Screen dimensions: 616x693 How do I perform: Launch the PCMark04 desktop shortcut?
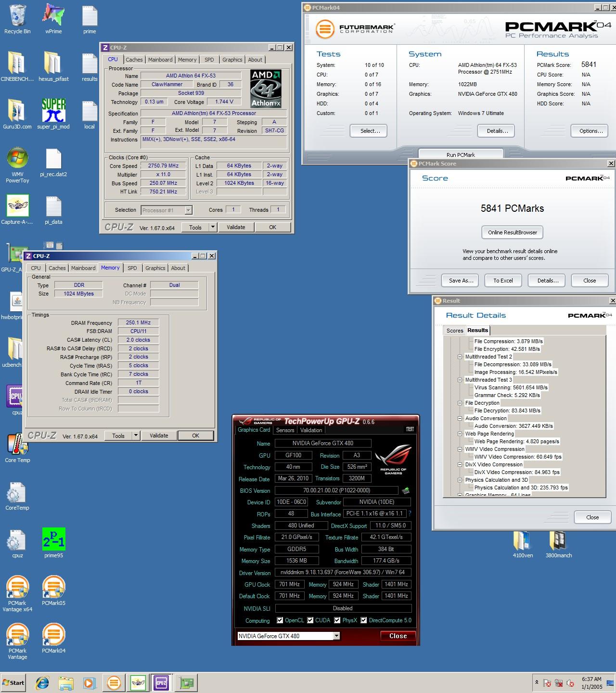(x=53, y=638)
